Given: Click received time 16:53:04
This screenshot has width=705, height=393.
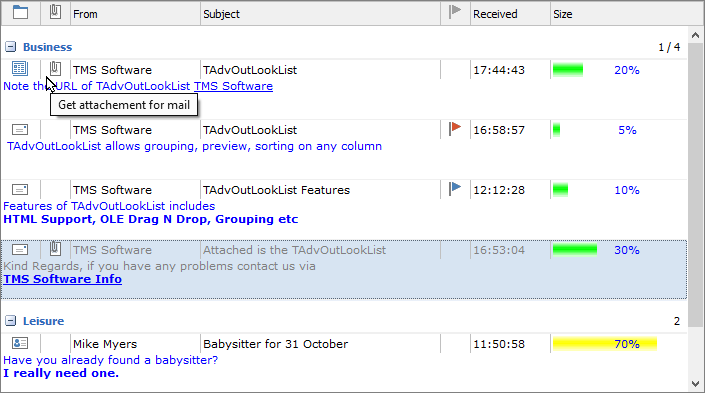Looking at the screenshot, I should pos(499,250).
